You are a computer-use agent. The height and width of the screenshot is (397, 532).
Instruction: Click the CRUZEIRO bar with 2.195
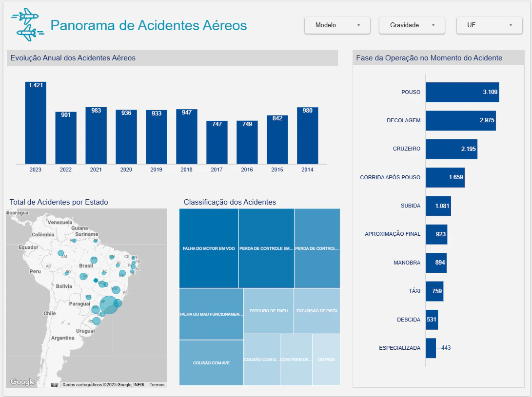point(452,149)
